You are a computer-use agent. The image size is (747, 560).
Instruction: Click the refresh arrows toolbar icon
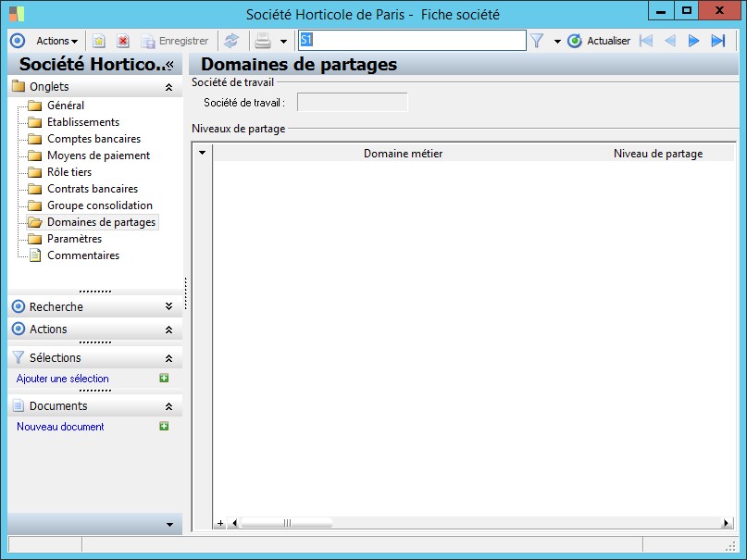click(231, 41)
